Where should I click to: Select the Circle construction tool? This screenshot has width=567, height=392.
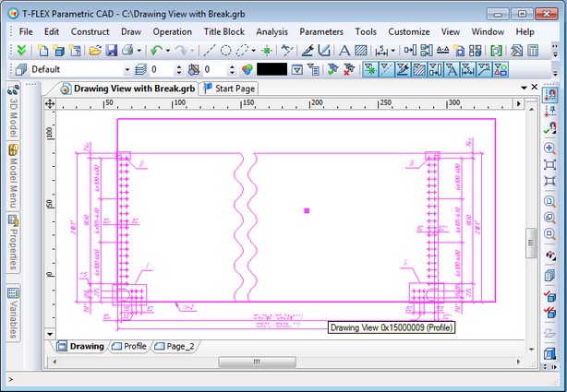point(226,50)
